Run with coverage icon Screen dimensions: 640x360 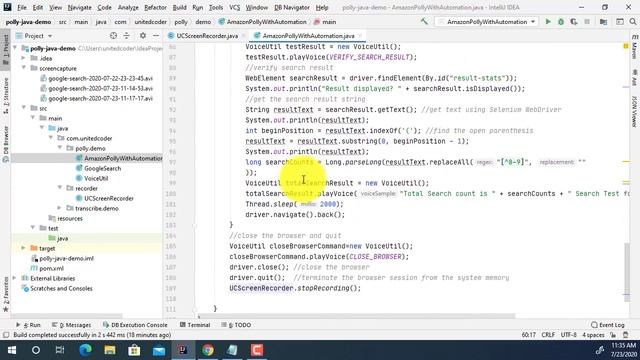click(x=574, y=22)
